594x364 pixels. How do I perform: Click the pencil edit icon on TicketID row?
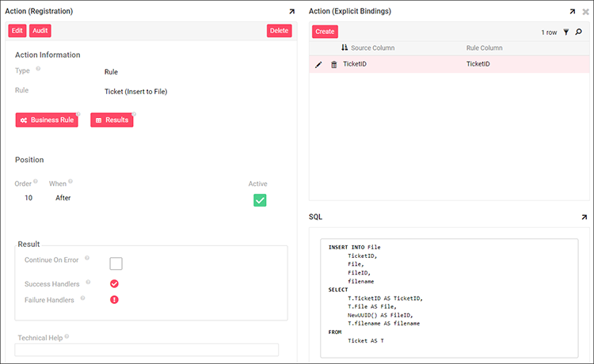click(318, 64)
